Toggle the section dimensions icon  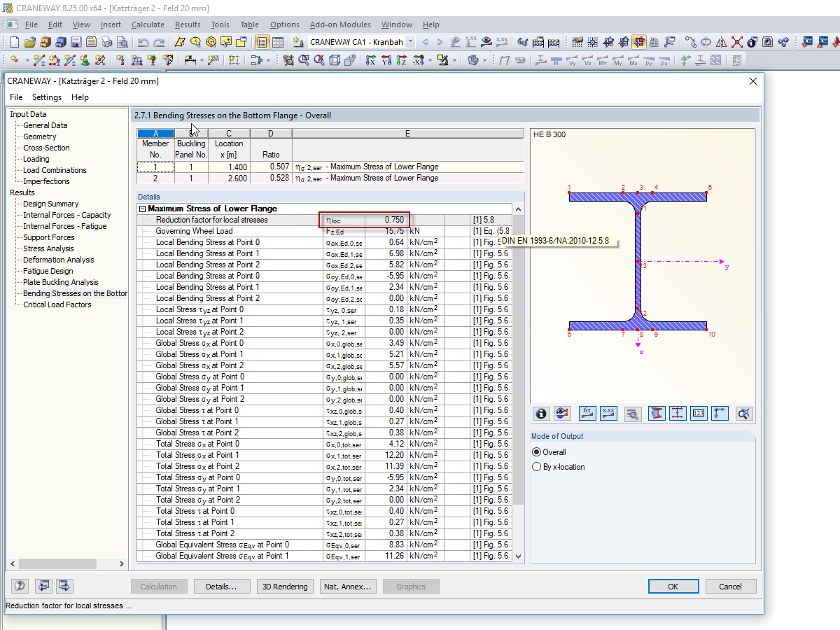pos(678,414)
